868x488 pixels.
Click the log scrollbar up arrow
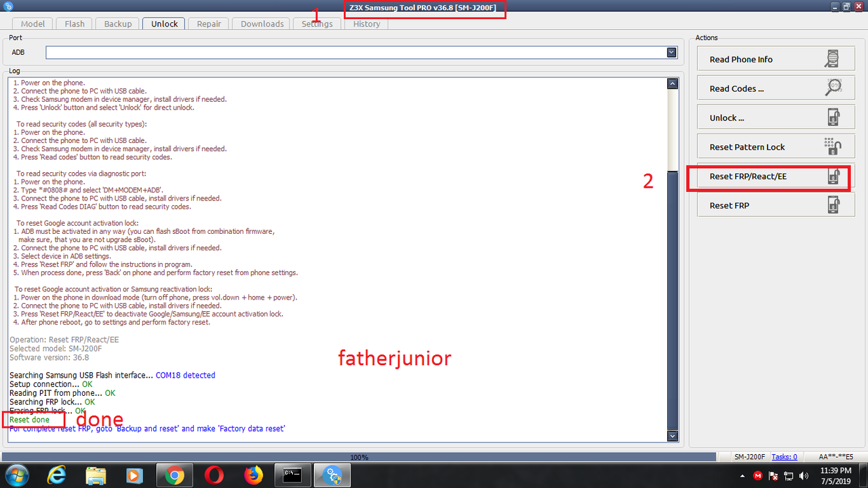coord(673,84)
